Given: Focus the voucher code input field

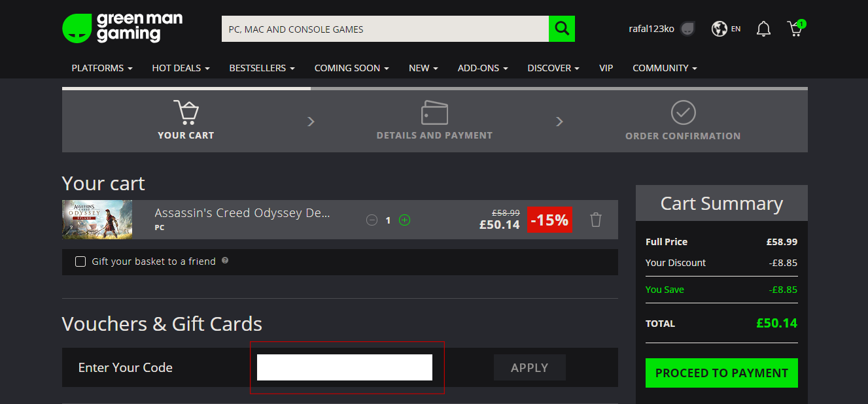Looking at the screenshot, I should pyautogui.click(x=344, y=367).
